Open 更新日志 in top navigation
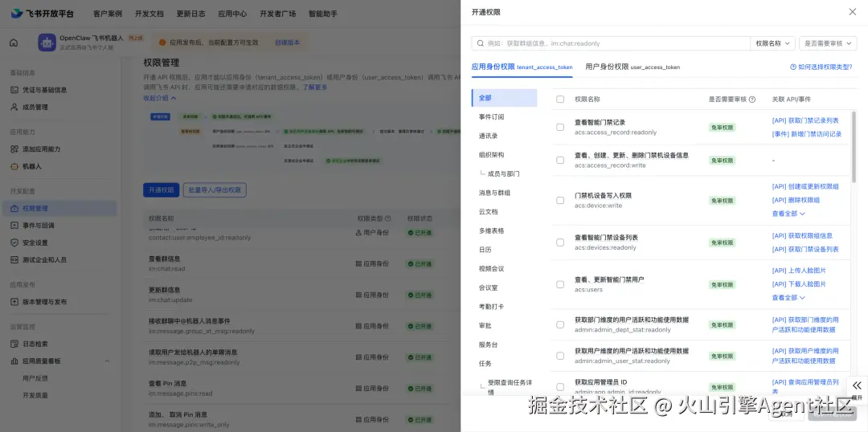868x432 pixels. pyautogui.click(x=191, y=14)
